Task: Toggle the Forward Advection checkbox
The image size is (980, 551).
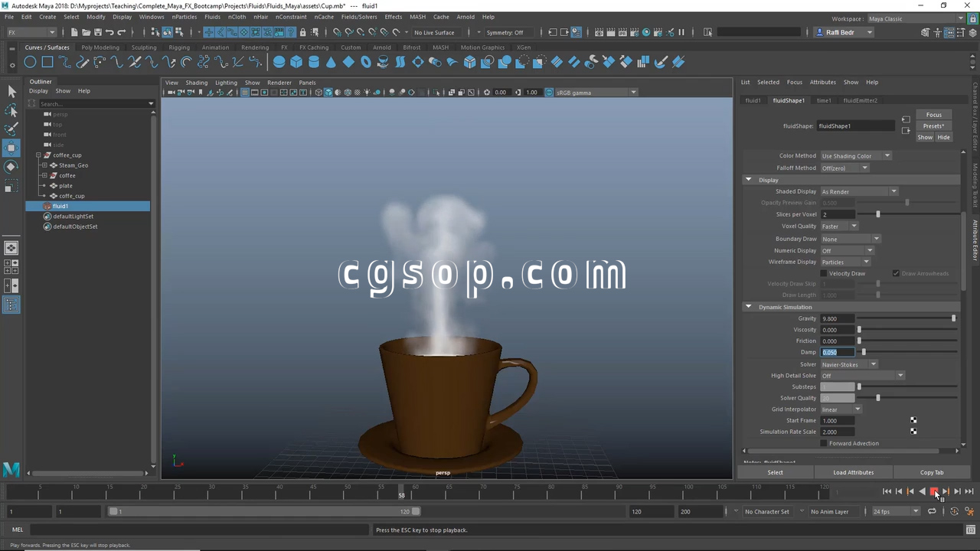Action: click(824, 443)
